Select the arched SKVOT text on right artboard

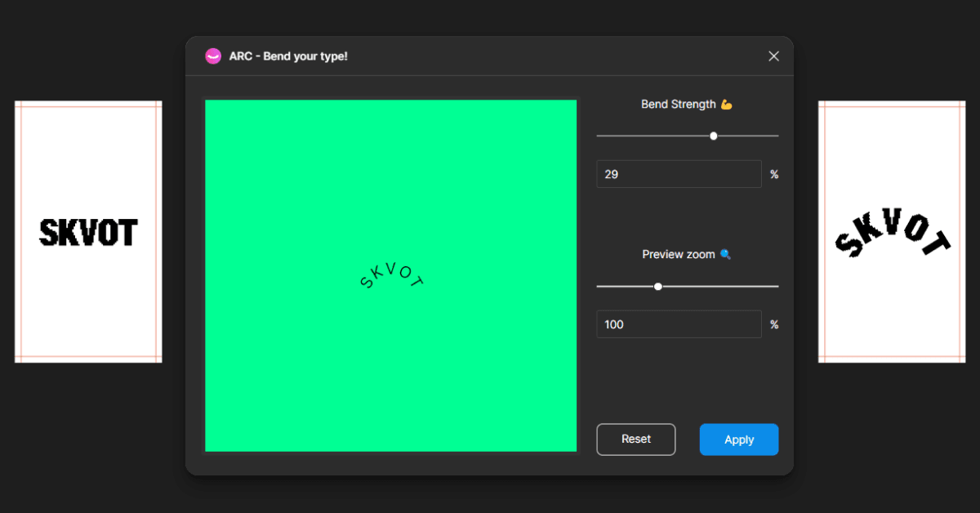[892, 237]
